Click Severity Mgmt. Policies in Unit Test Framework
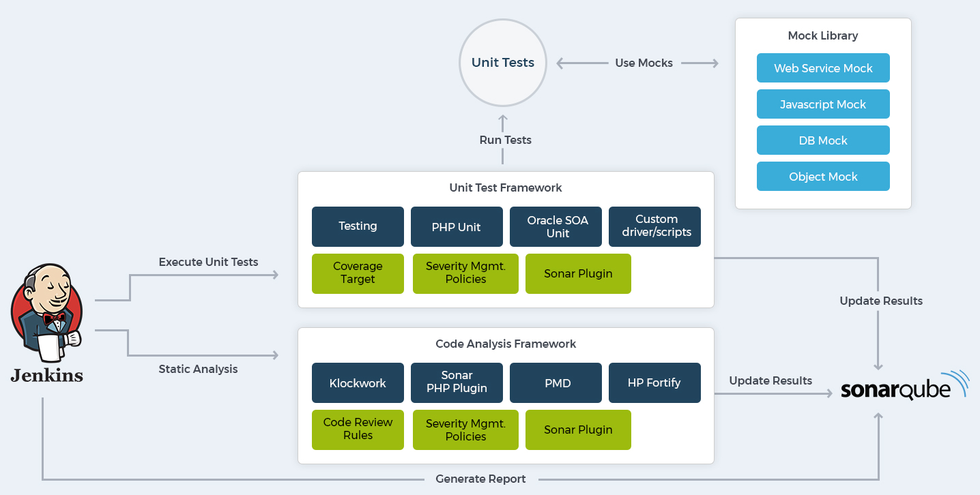The width and height of the screenshot is (980, 495). coord(465,273)
